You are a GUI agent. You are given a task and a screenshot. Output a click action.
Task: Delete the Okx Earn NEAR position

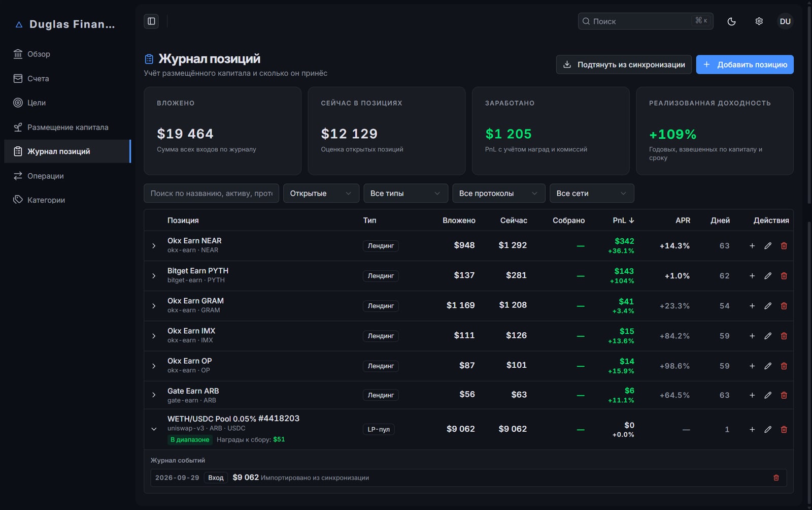click(x=784, y=246)
